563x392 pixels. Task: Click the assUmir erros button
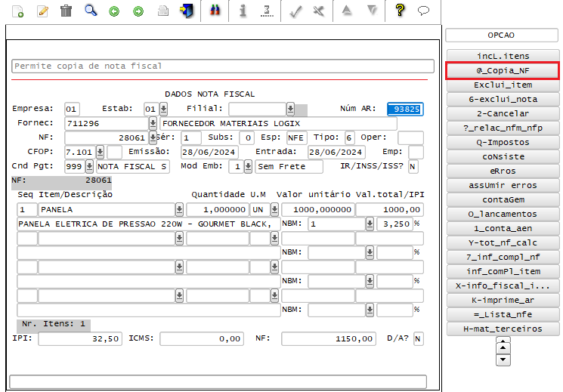coord(503,186)
